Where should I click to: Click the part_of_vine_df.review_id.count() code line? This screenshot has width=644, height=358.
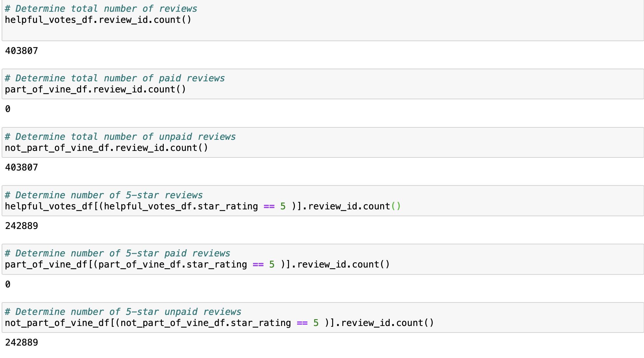click(95, 89)
